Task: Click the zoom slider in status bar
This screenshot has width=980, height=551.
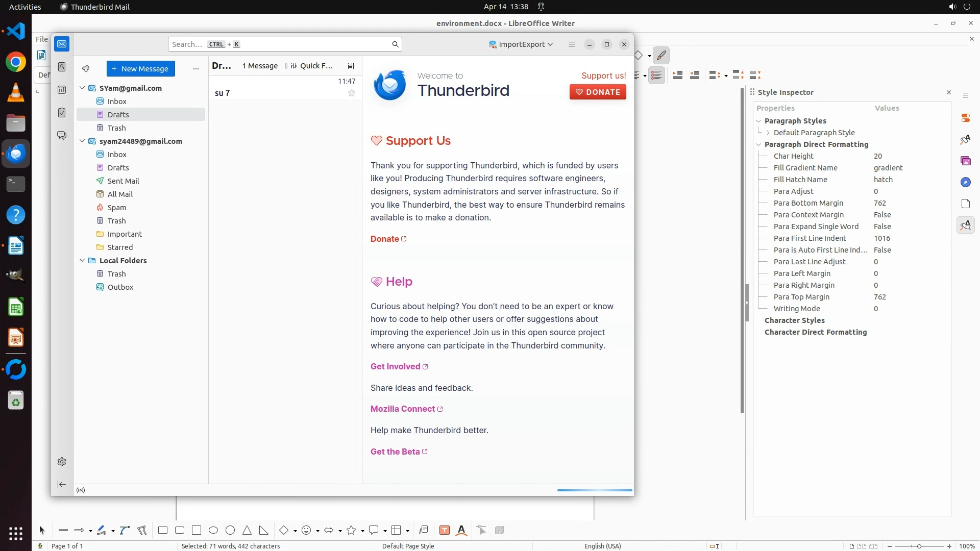Action: coord(919,546)
